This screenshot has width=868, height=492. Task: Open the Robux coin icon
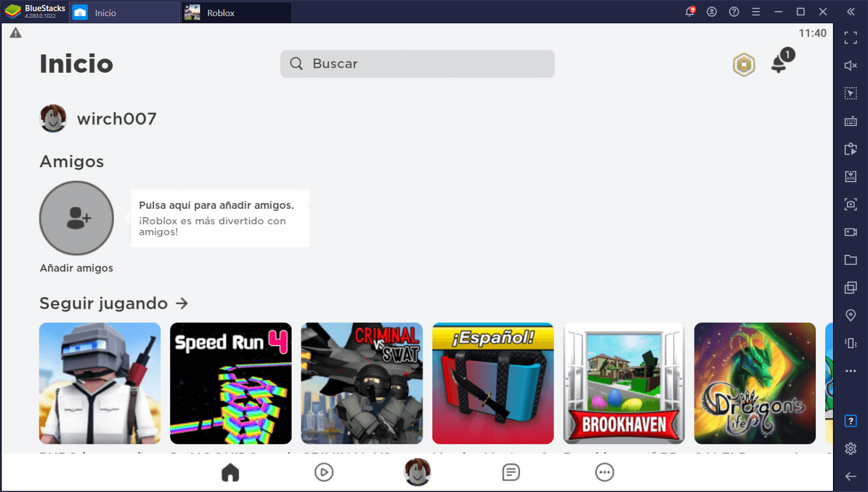744,64
